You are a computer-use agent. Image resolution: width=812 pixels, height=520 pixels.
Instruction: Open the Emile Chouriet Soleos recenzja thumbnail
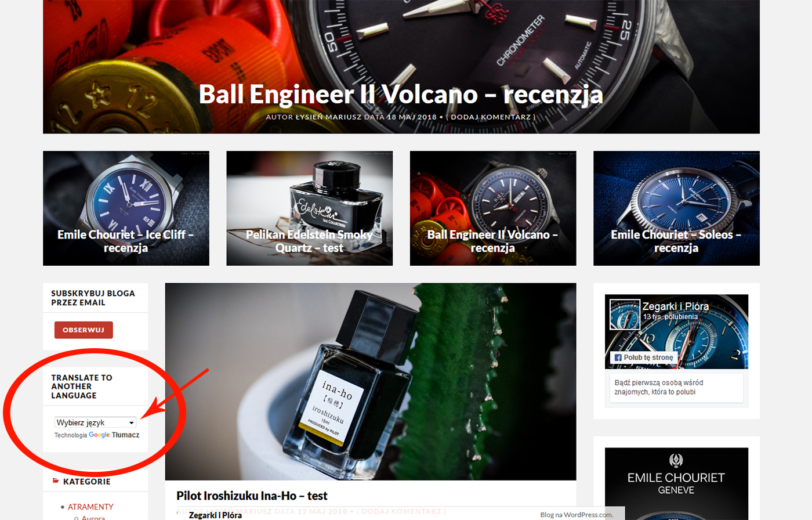click(x=676, y=208)
